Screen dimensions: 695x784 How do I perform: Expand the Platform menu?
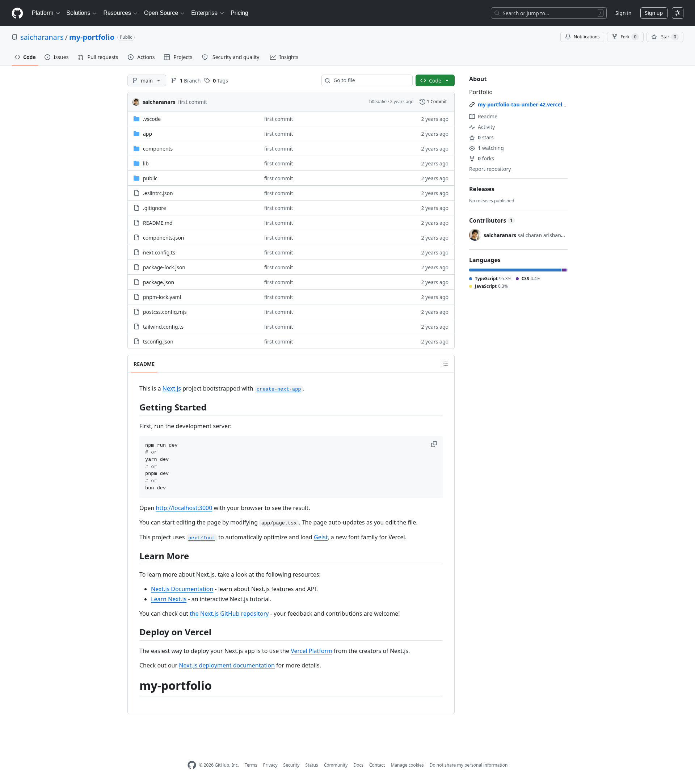(46, 13)
